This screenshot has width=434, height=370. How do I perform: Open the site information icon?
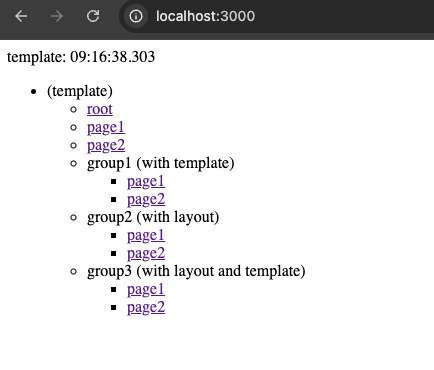click(136, 16)
